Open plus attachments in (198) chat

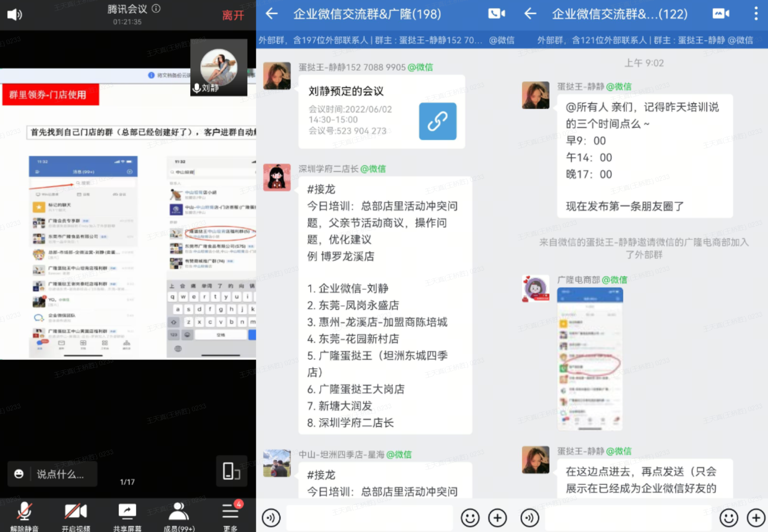pos(498,518)
